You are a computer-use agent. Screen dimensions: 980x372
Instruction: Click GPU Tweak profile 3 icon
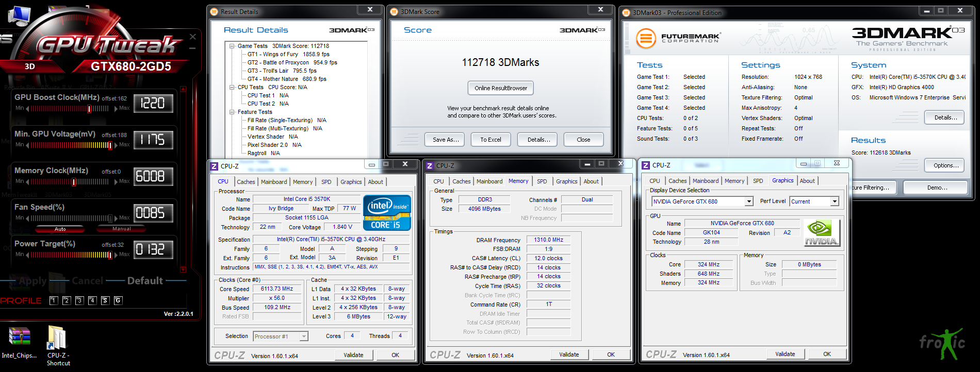point(79,300)
